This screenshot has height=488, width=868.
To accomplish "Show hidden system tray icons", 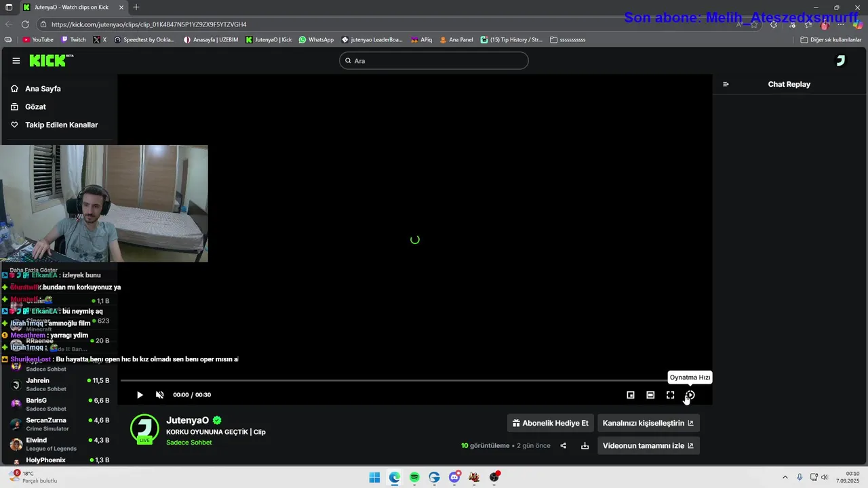I will [x=785, y=477].
